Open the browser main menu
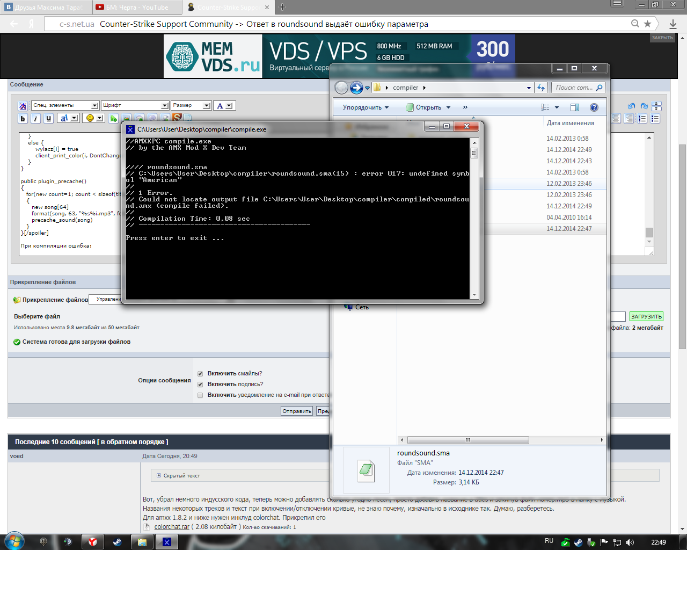This screenshot has width=687, height=616. point(617,4)
